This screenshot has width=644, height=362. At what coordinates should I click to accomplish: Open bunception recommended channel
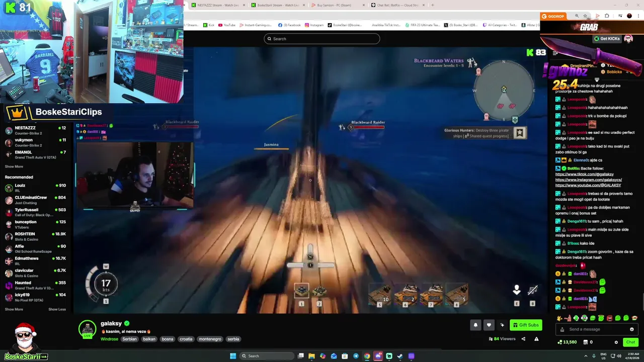click(35, 224)
